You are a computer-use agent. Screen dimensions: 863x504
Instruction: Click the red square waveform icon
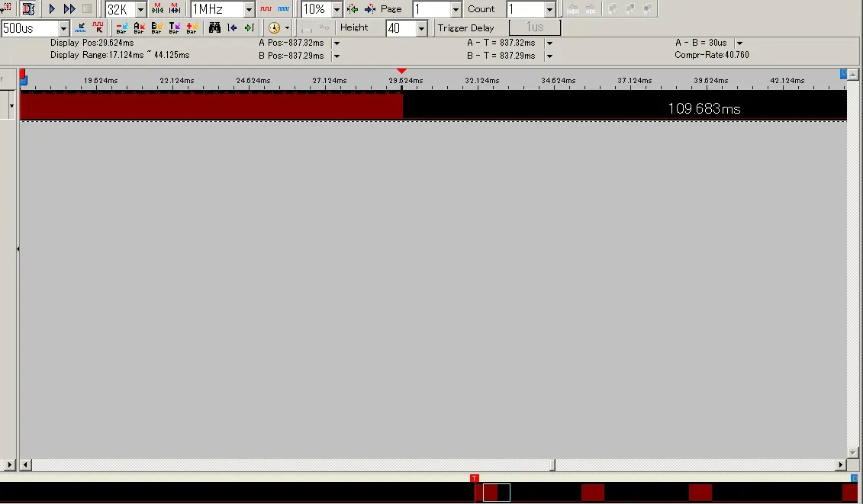(266, 9)
